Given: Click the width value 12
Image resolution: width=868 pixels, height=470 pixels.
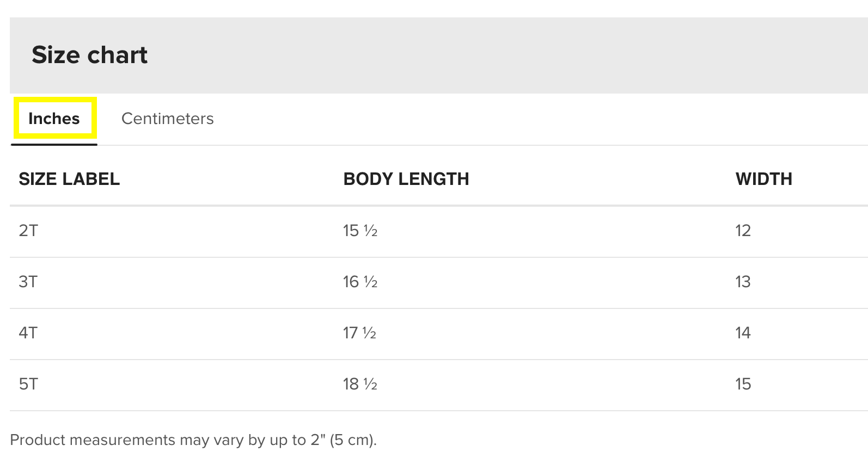Looking at the screenshot, I should 743,231.
